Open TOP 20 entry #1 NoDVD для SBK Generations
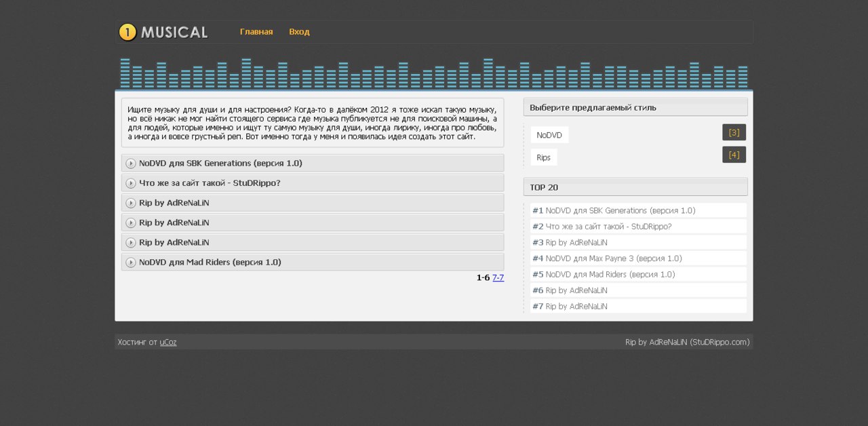Viewport: 868px width, 426px height. click(x=620, y=210)
